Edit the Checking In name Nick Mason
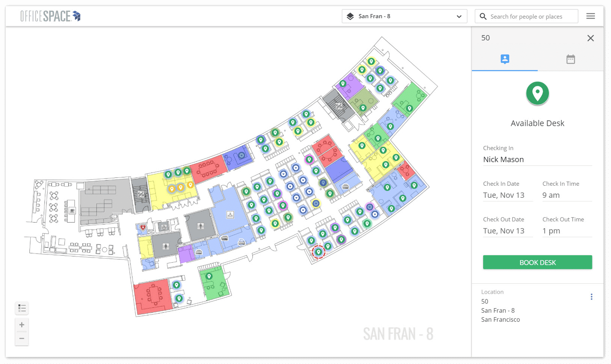Screen dimensions: 611x364 pyautogui.click(x=537, y=160)
